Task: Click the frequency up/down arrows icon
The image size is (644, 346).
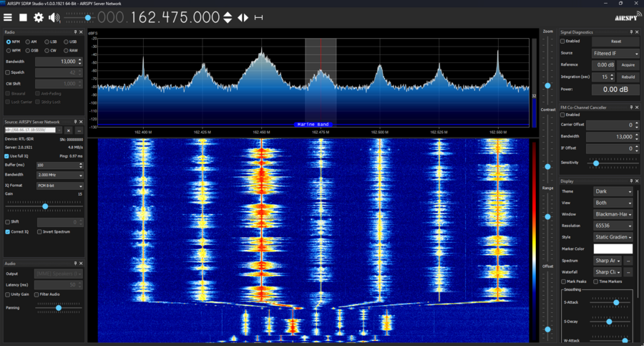Action: point(227,17)
